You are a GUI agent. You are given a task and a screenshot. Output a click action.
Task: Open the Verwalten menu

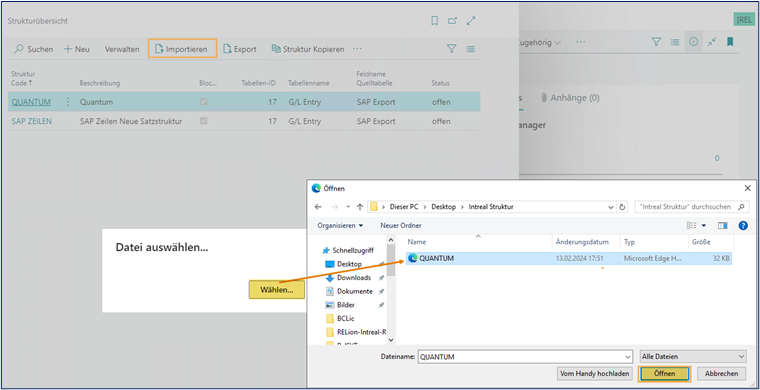[122, 49]
